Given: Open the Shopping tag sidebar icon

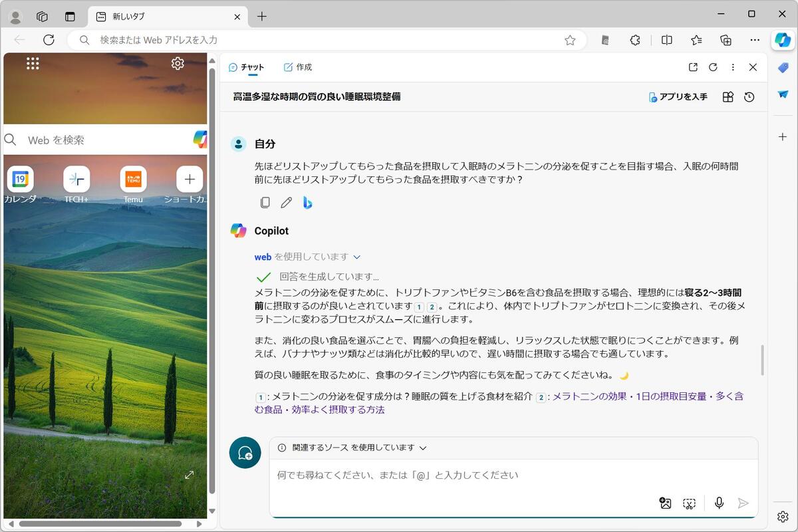Looking at the screenshot, I should pyautogui.click(x=783, y=68).
